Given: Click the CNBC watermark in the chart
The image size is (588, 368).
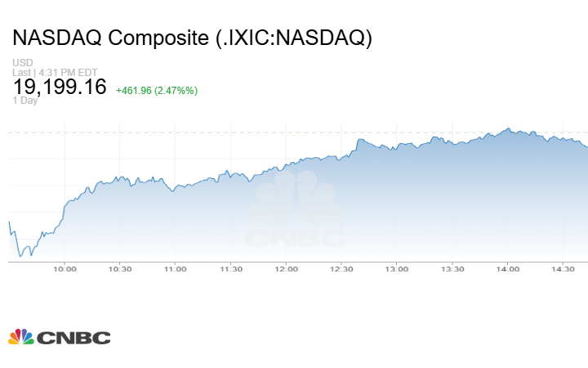Looking at the screenshot, I should point(295,214).
